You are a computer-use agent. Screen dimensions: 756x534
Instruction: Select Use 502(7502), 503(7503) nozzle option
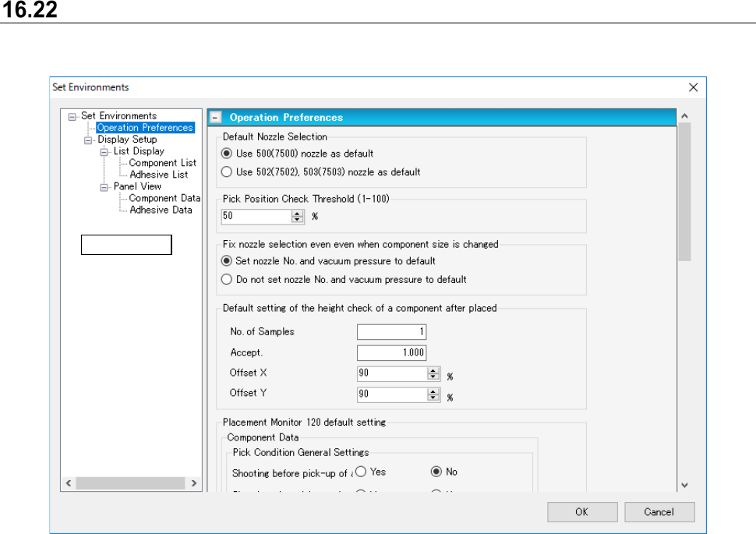(x=227, y=172)
